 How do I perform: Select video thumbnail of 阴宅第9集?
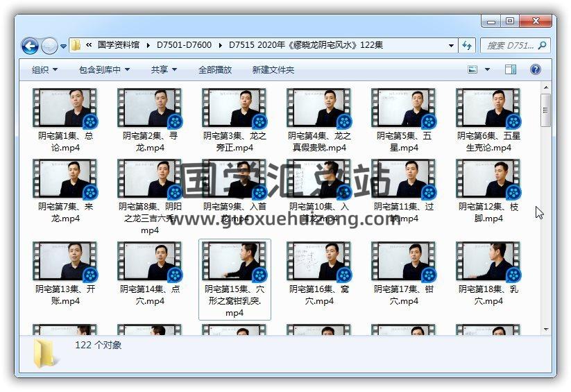tap(235, 178)
